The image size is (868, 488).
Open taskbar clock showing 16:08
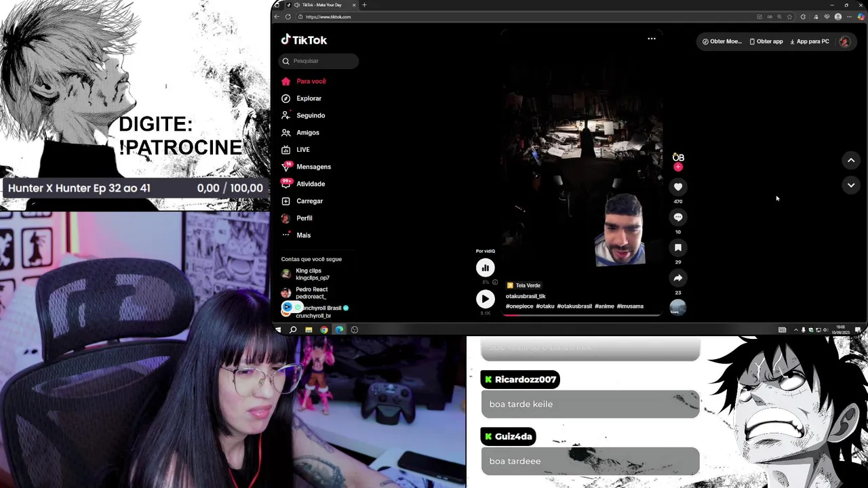[841, 330]
